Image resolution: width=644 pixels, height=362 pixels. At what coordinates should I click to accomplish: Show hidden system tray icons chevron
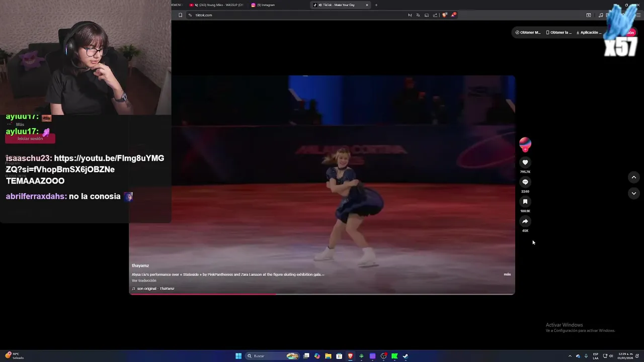(x=570, y=356)
